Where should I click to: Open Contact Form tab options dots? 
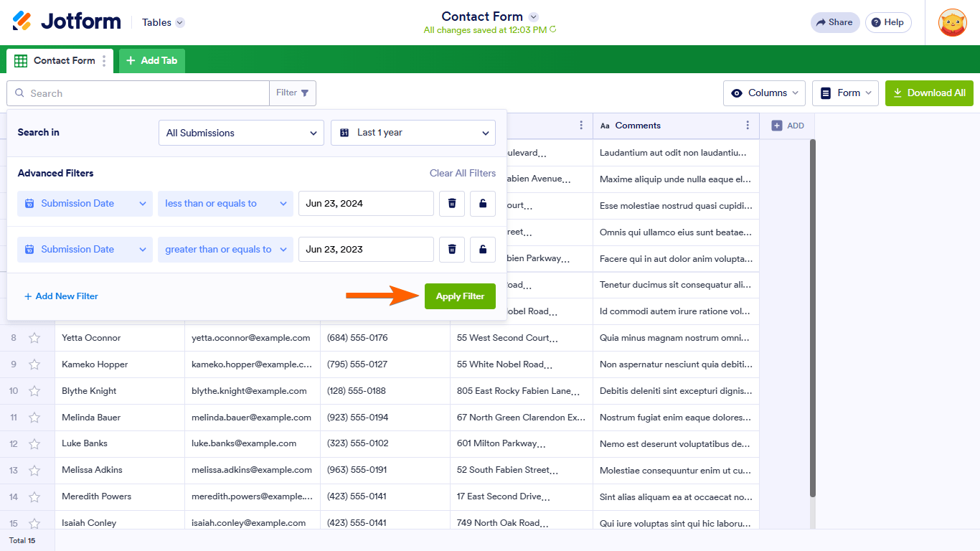point(104,61)
